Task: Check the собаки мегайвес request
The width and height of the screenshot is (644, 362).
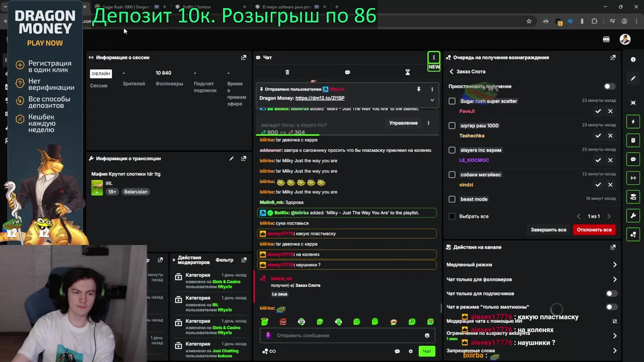Action: click(452, 174)
